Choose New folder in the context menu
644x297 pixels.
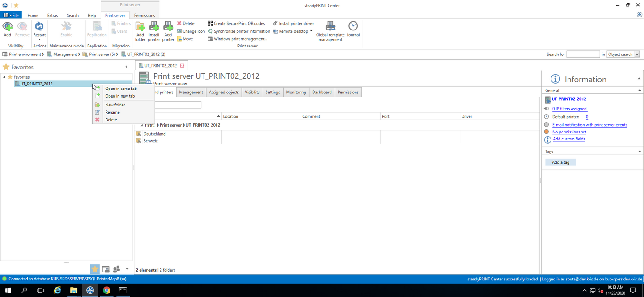tap(115, 105)
